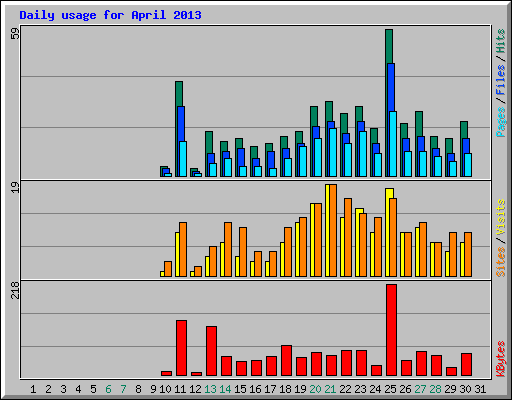Screen dimensions: 512x400
Task: Click day 15 on the x-axis
Action: click(x=240, y=389)
